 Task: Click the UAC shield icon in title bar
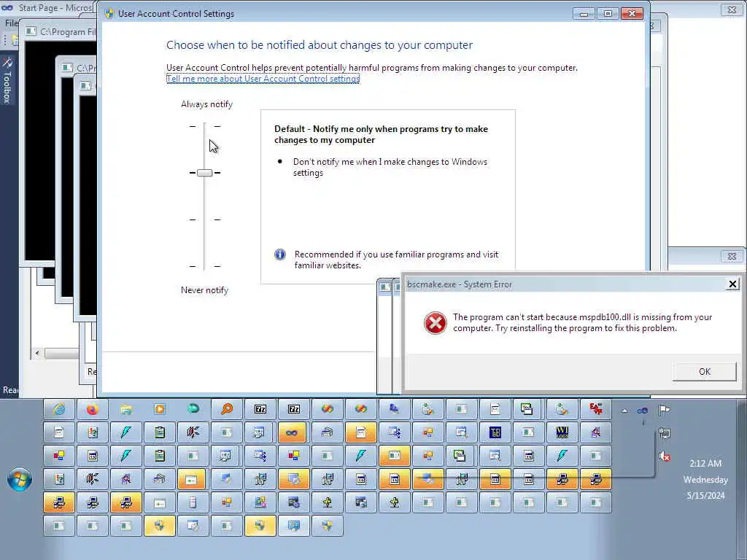tap(109, 13)
